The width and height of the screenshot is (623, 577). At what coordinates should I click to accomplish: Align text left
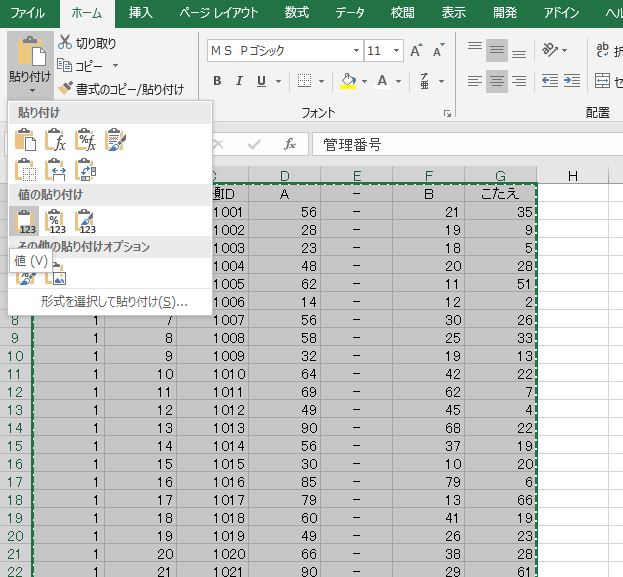[474, 81]
